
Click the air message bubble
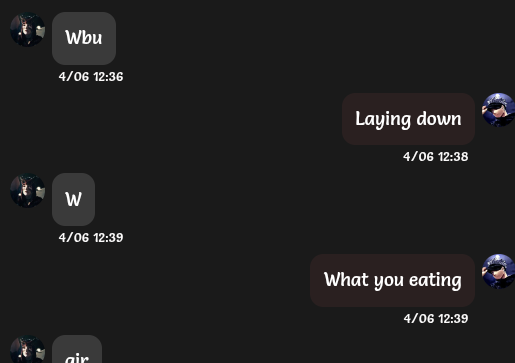tap(77, 349)
